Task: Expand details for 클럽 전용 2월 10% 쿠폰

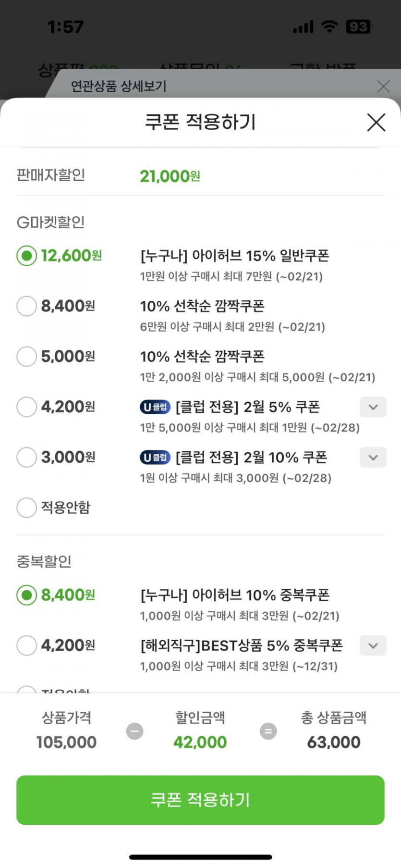Action: 373,458
